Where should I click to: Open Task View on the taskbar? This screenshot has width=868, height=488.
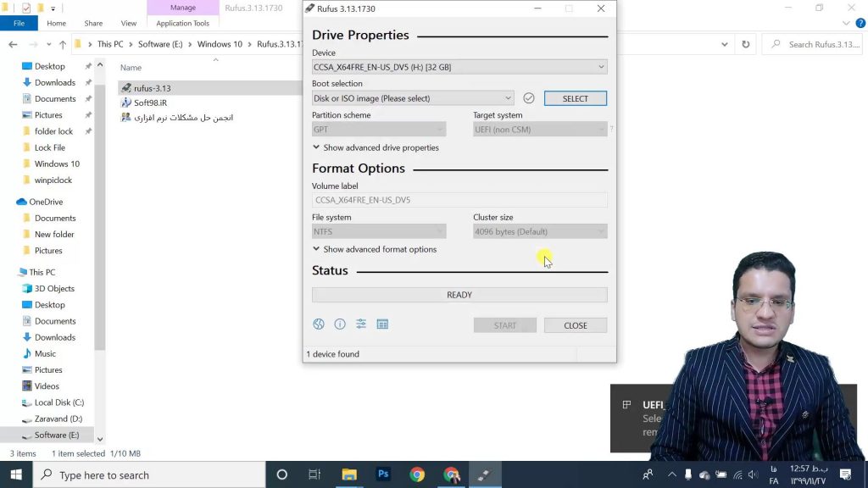point(314,474)
